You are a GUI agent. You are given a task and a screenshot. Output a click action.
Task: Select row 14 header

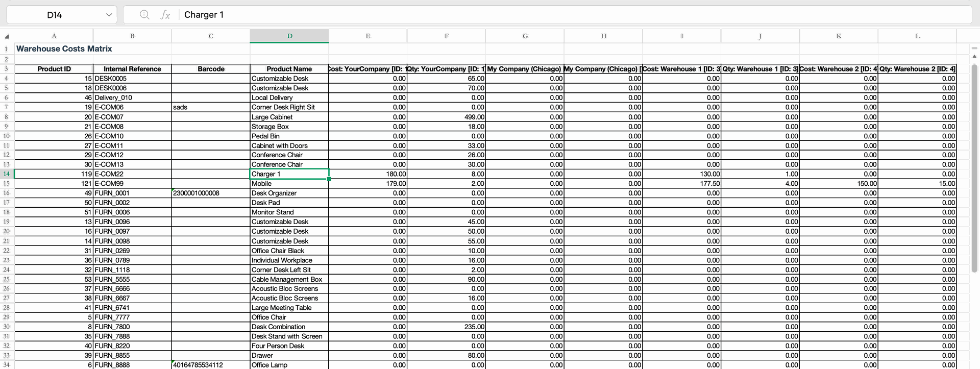point(7,174)
